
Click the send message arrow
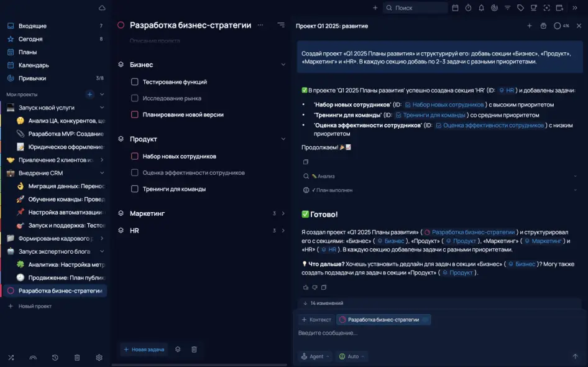[x=575, y=356]
